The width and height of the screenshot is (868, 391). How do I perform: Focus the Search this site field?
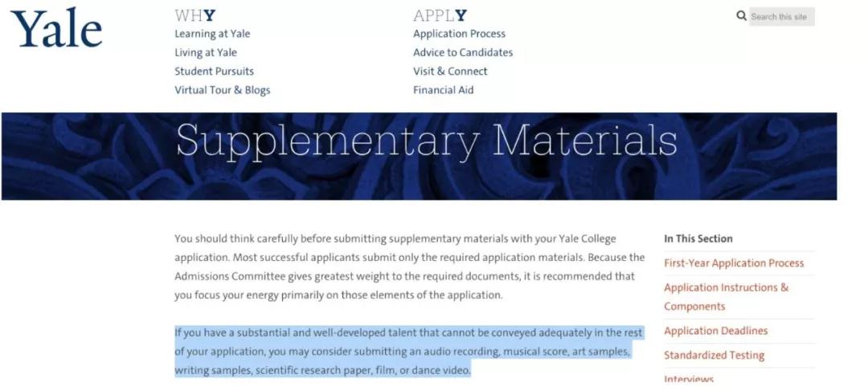(781, 17)
